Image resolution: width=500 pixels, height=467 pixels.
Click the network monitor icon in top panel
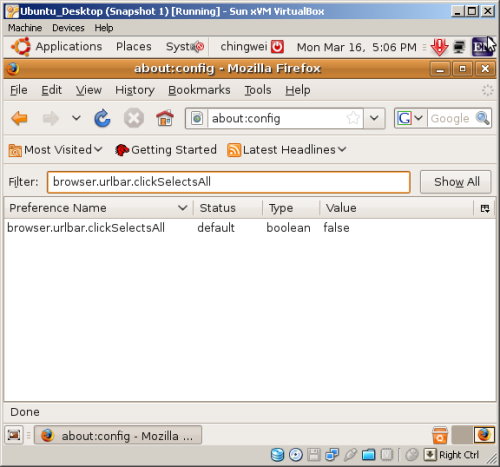click(459, 47)
